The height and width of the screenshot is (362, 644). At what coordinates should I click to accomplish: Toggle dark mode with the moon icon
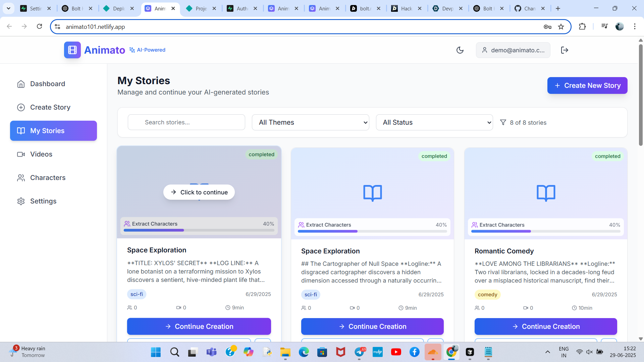460,50
